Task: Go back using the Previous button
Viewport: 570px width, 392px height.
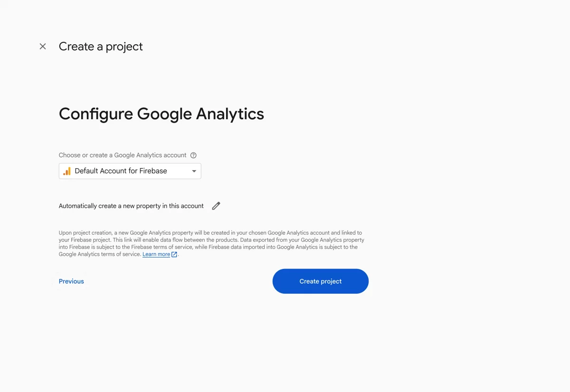Action: coord(71,281)
